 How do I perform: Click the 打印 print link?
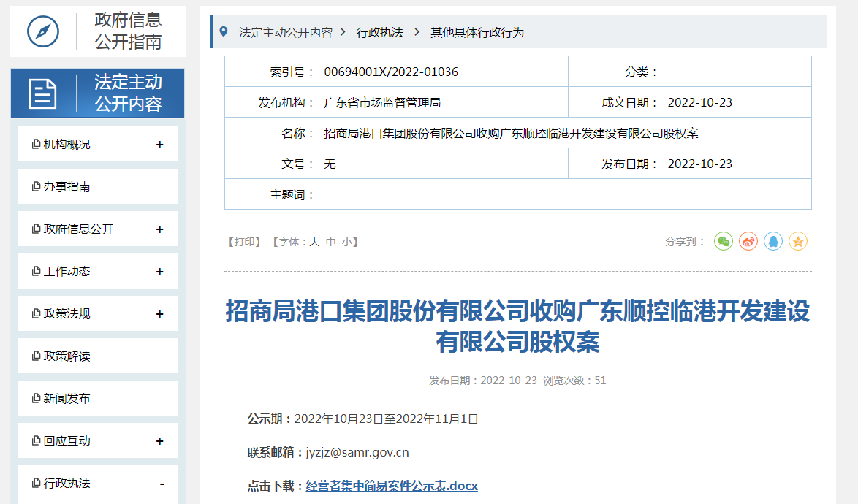[x=245, y=242]
